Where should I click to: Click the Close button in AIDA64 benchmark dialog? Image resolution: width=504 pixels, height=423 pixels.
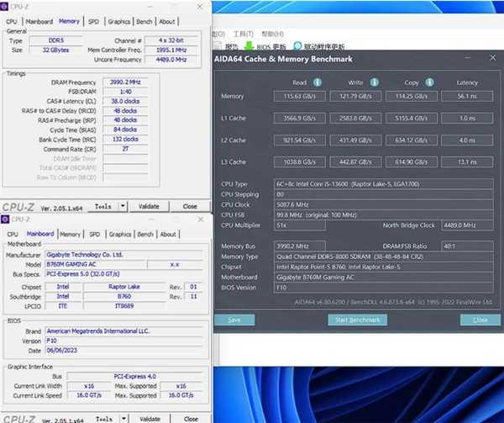[480, 320]
